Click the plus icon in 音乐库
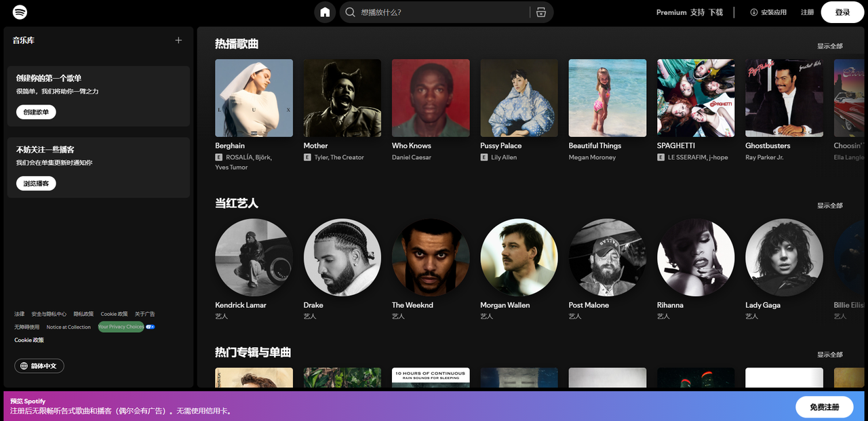Image resolution: width=868 pixels, height=421 pixels. [178, 40]
